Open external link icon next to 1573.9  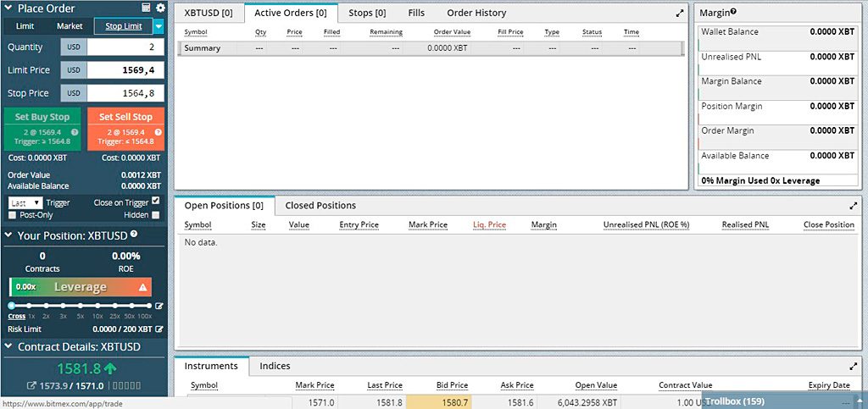pos(32,385)
